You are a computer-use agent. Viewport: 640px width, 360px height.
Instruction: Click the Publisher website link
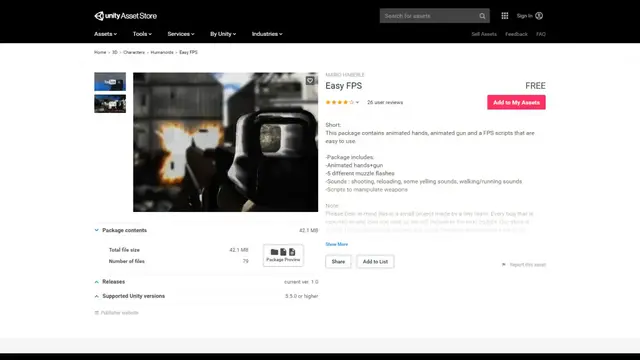117,313
